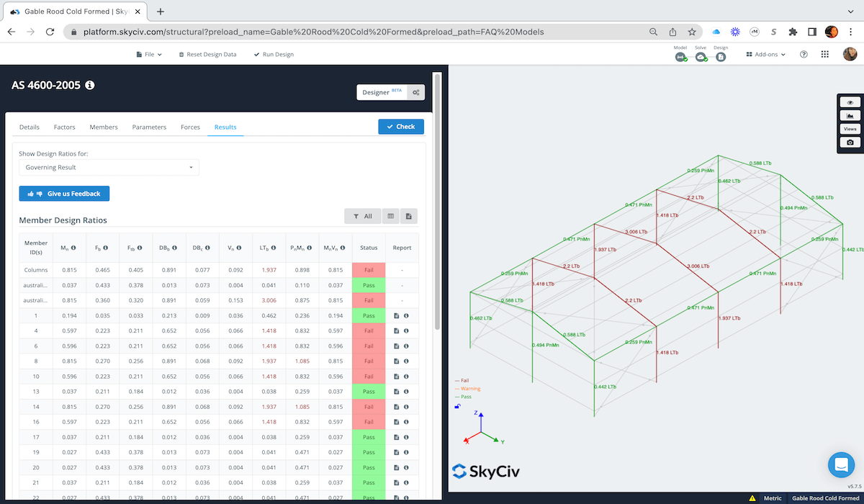Expand the File menu
This screenshot has width=864, height=504.
point(148,53)
